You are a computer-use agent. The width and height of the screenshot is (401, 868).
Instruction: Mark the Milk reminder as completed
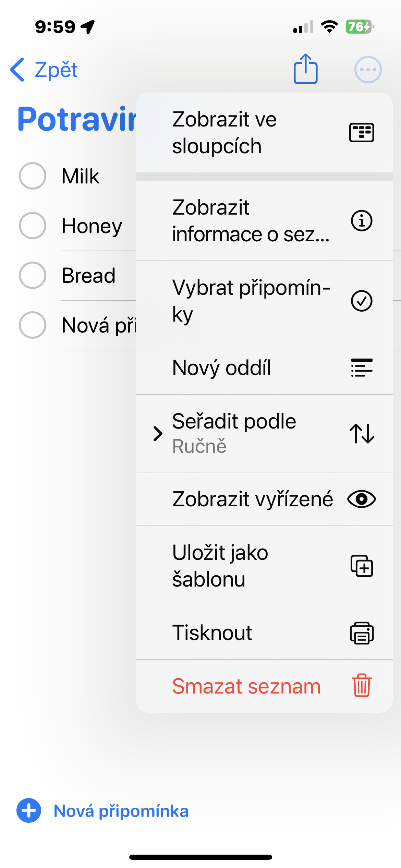point(33,176)
